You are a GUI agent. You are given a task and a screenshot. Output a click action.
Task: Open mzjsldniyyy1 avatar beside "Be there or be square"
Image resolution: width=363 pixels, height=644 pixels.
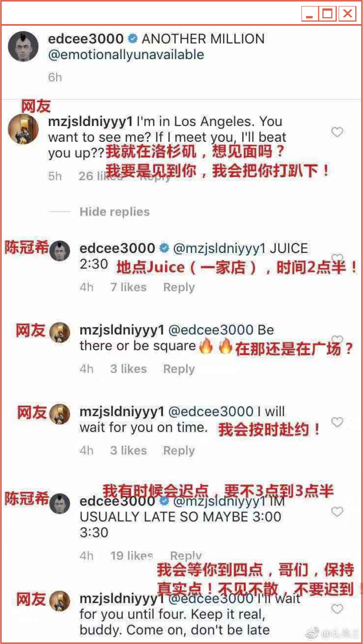click(x=60, y=332)
